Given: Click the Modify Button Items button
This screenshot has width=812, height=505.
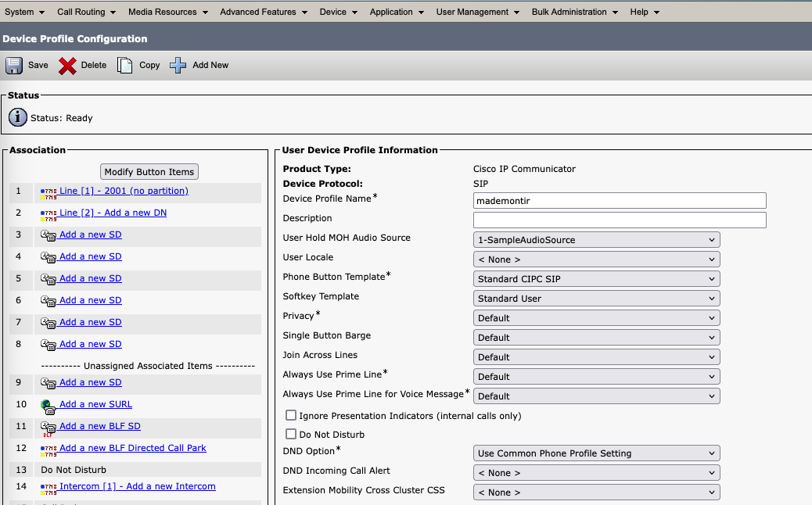Looking at the screenshot, I should [x=149, y=172].
